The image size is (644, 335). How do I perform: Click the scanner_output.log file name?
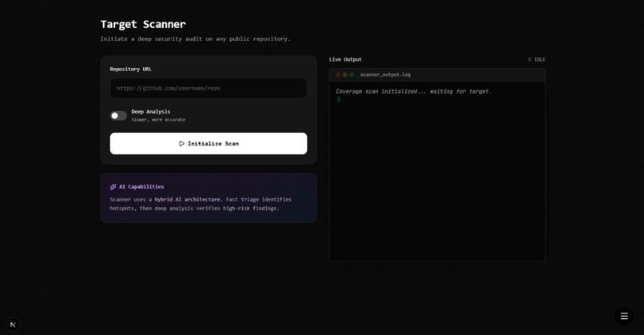click(385, 75)
